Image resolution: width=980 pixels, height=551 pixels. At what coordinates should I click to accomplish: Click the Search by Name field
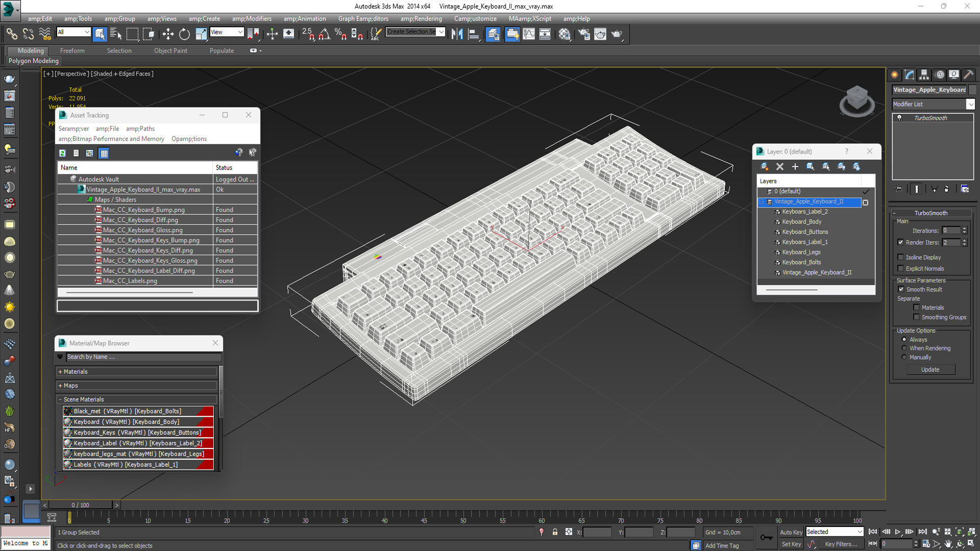tap(143, 357)
